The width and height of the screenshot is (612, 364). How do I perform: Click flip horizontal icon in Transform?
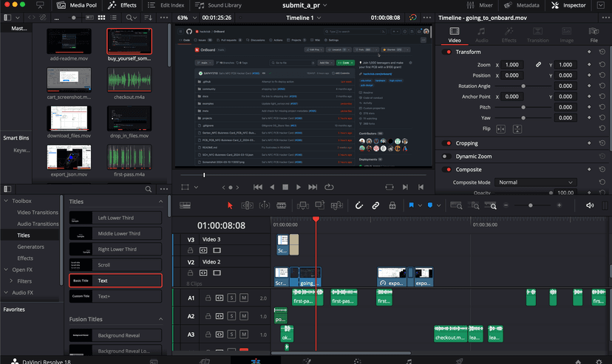coord(500,128)
